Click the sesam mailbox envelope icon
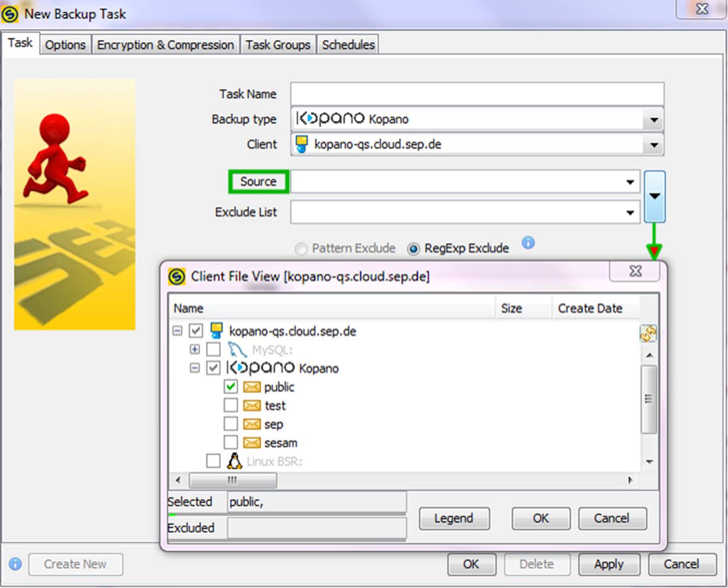Screen dimensions: 728x588 [x=252, y=442]
